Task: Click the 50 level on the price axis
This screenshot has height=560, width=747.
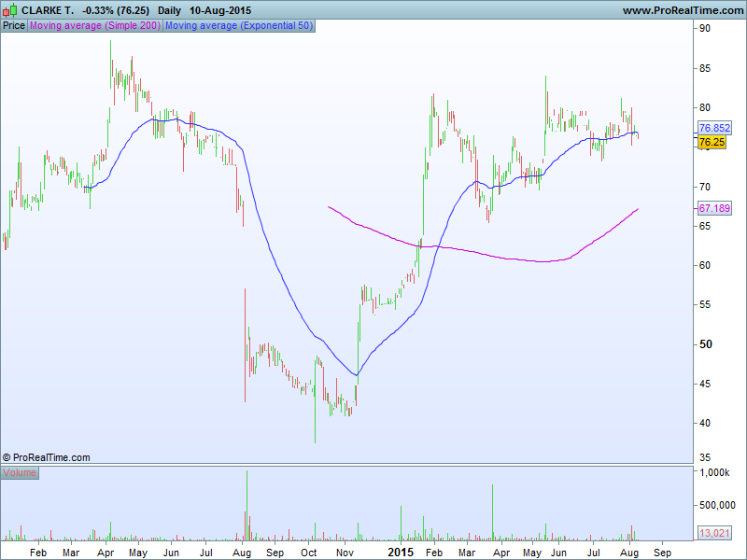Action: click(x=707, y=344)
